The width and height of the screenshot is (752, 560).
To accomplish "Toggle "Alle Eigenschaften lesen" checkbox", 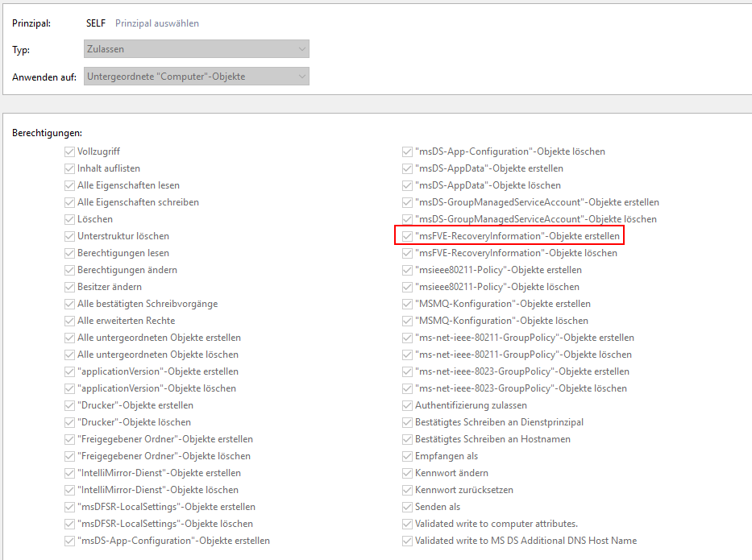I will coord(69,185).
